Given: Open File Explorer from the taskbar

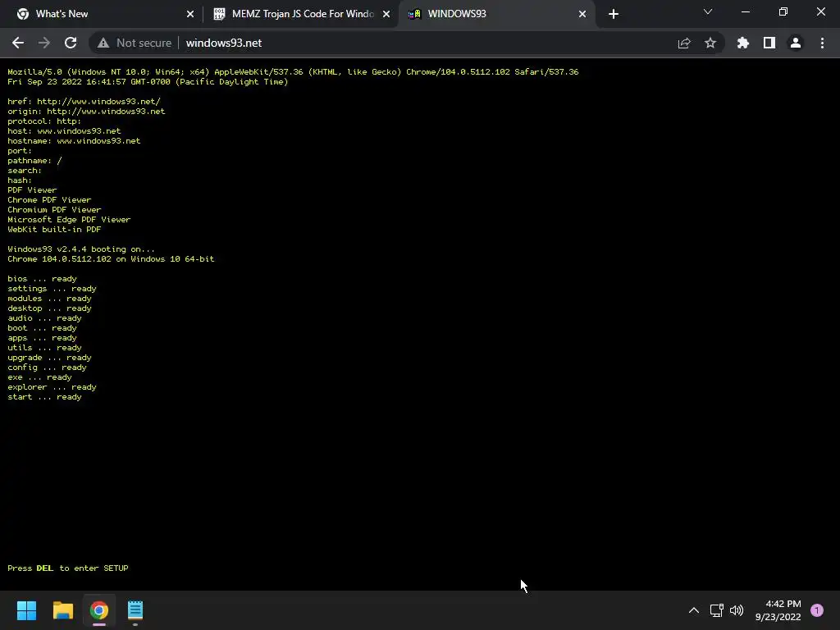Looking at the screenshot, I should pyautogui.click(x=62, y=610).
